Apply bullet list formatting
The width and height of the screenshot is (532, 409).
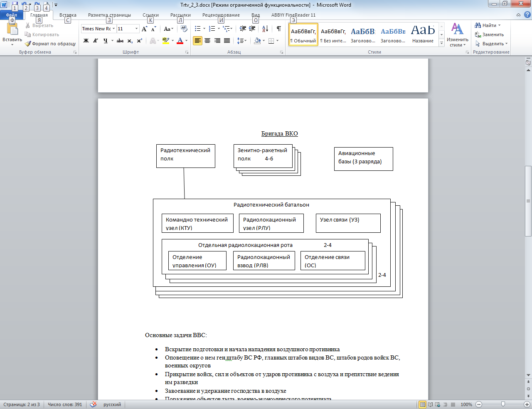pos(198,29)
